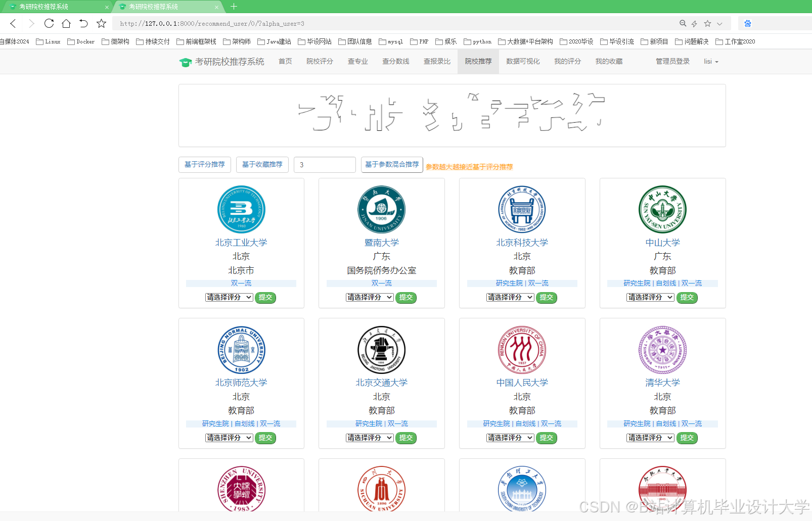Expand the lisi user menu
Viewport: 812px width, 521px height.
711,61
